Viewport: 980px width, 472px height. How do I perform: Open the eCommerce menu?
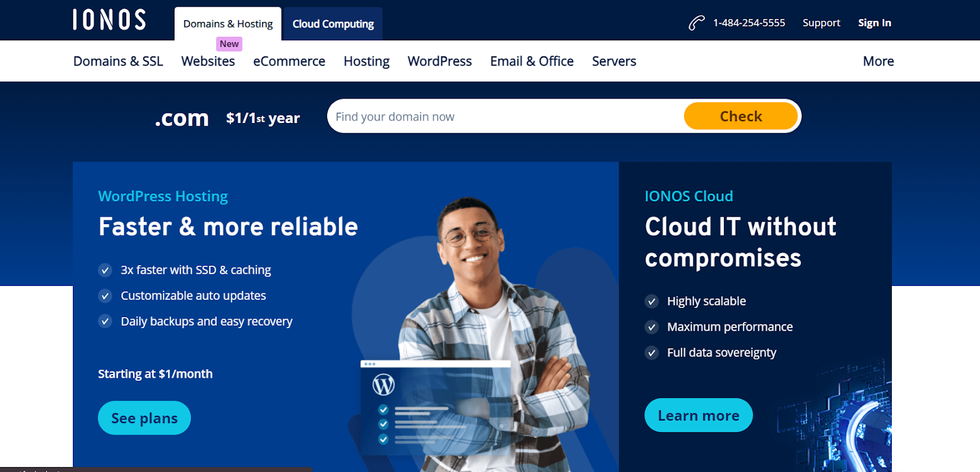pos(289,61)
